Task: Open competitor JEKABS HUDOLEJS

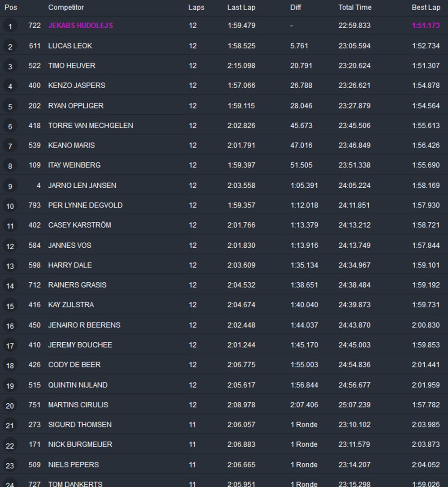Action: point(81,26)
